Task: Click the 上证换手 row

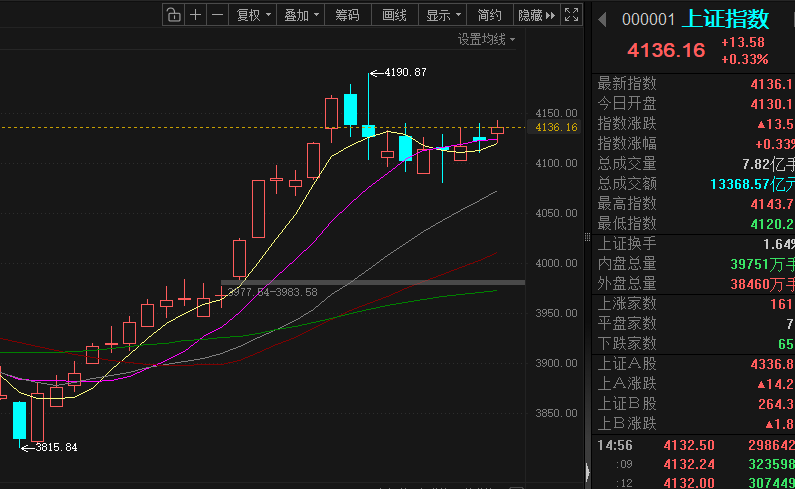Action: click(x=695, y=243)
